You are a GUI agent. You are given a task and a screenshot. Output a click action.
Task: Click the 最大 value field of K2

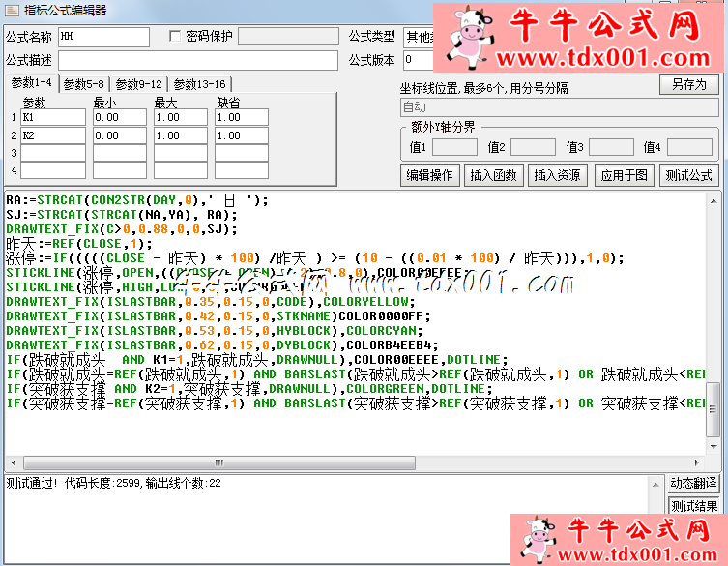point(181,135)
